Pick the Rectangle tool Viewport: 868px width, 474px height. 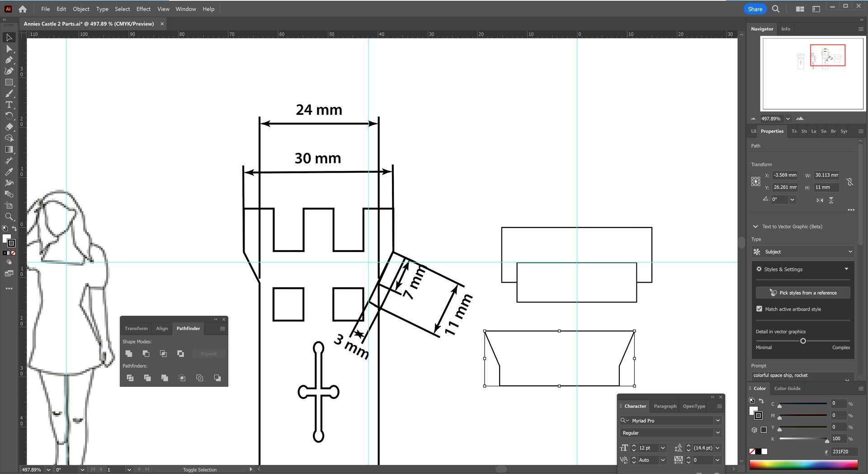pyautogui.click(x=9, y=82)
